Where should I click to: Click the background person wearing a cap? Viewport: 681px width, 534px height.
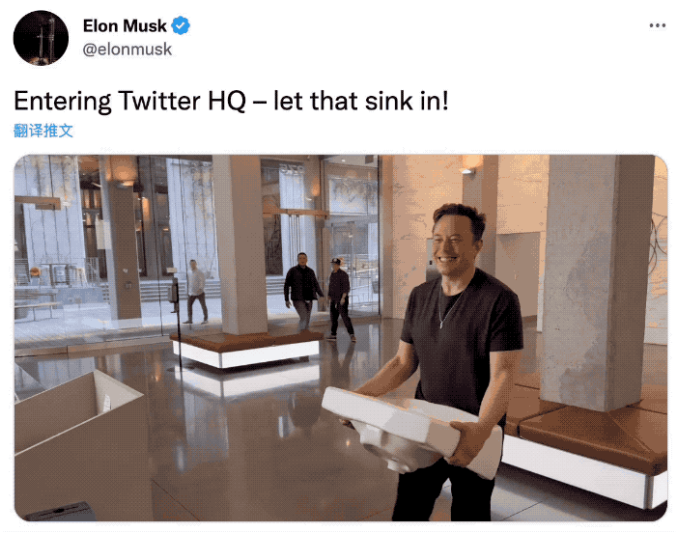(340, 299)
